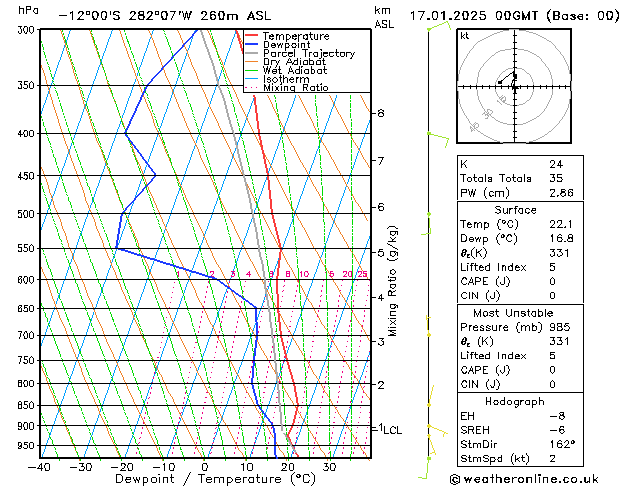Click the Mixing Ratio (g/kg) axis title
629x486 pixels.
[392, 281]
